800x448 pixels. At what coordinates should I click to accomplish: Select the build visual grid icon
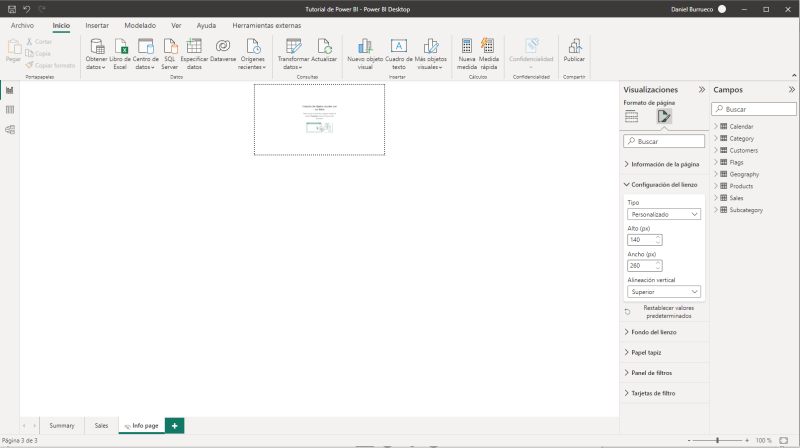[632, 117]
